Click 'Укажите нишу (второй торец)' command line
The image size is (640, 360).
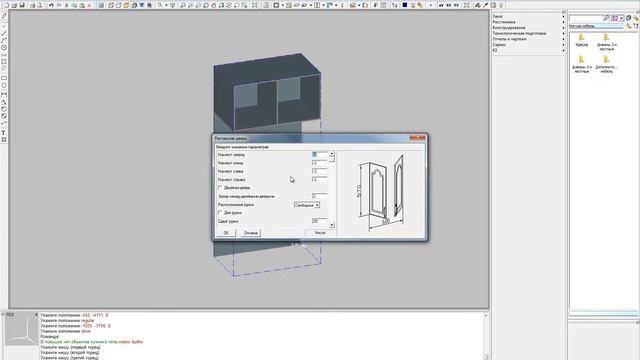coord(70,352)
